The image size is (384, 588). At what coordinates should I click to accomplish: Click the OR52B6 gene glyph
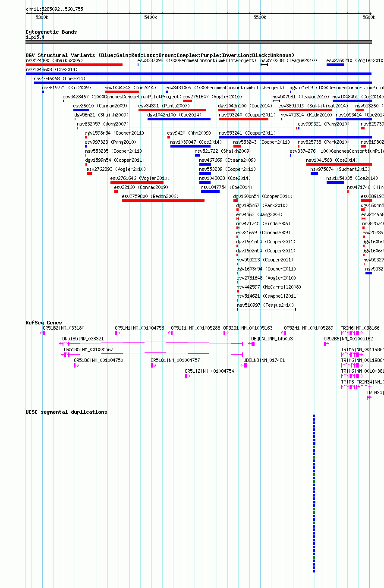point(327,344)
